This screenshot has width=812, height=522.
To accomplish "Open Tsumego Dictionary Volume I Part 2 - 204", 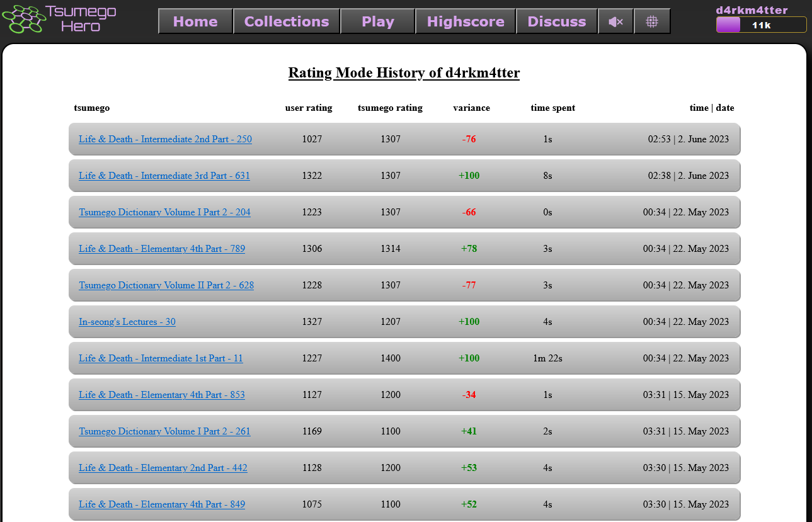I will (164, 212).
